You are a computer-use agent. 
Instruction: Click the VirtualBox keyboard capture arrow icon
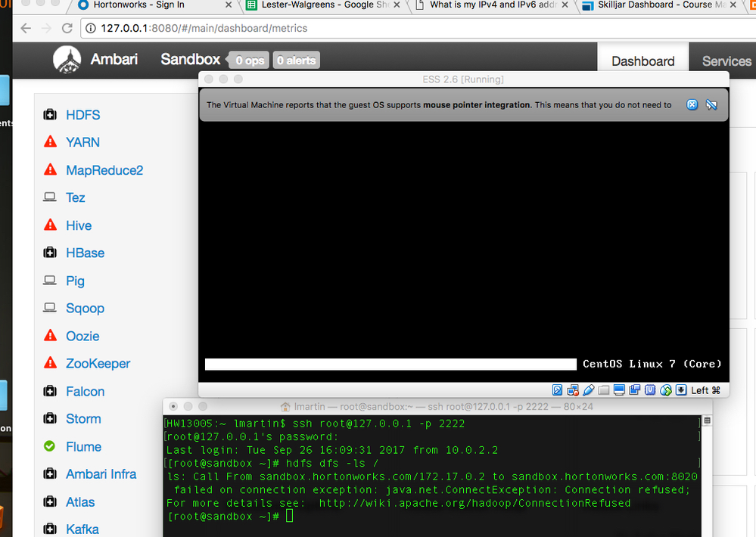(x=681, y=390)
